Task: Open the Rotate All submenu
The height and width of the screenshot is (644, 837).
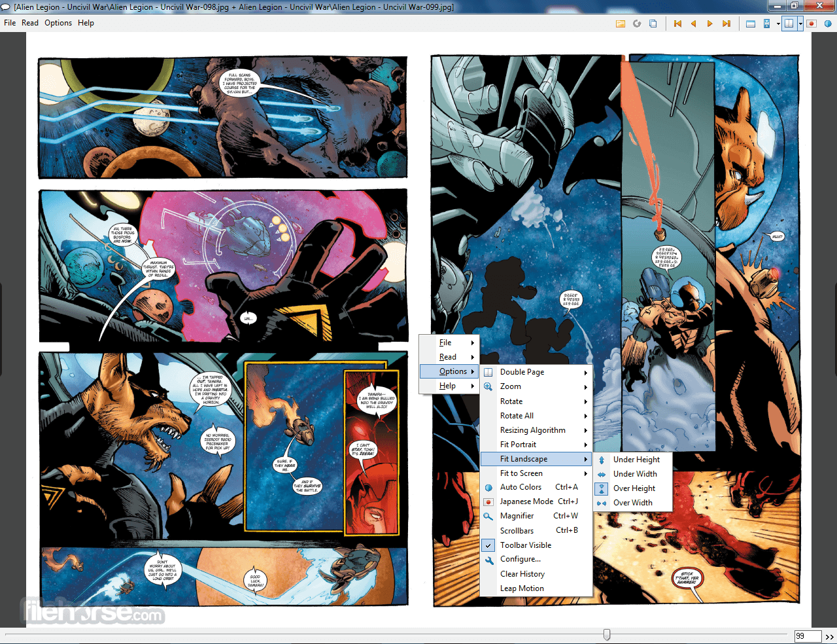Action: (536, 416)
